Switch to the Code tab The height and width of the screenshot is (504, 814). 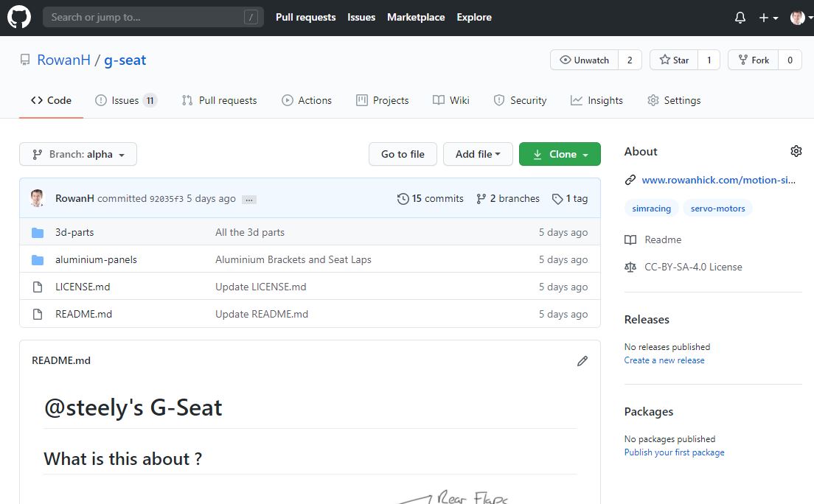click(x=51, y=101)
